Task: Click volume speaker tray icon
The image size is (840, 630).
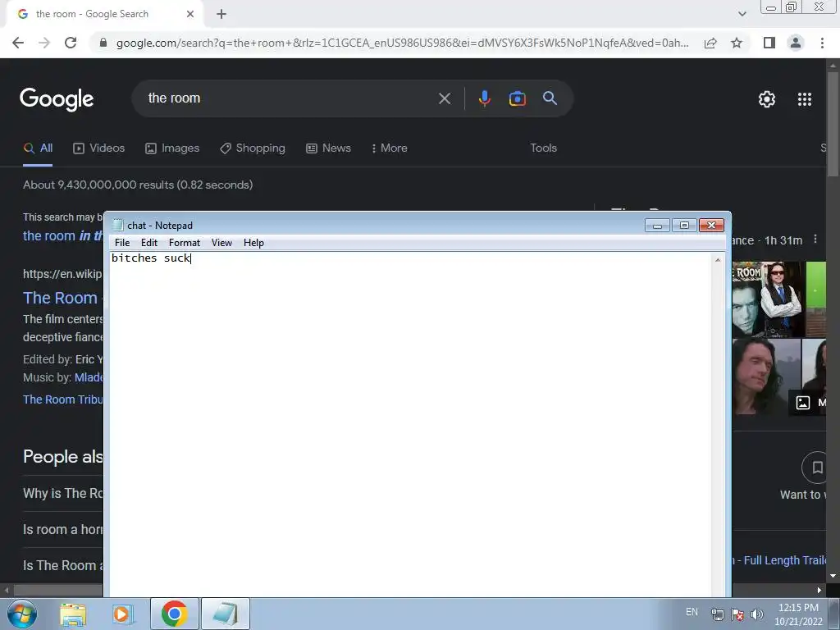Action: point(756,614)
